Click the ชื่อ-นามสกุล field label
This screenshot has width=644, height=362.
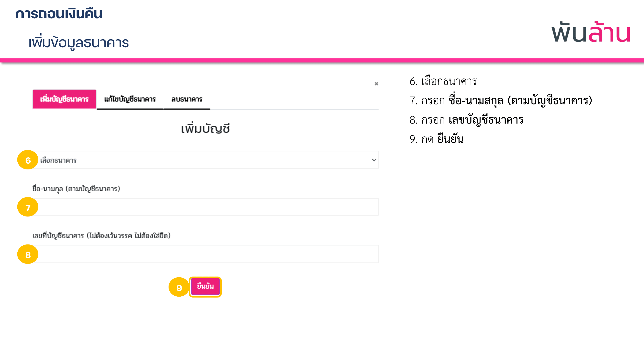click(76, 189)
